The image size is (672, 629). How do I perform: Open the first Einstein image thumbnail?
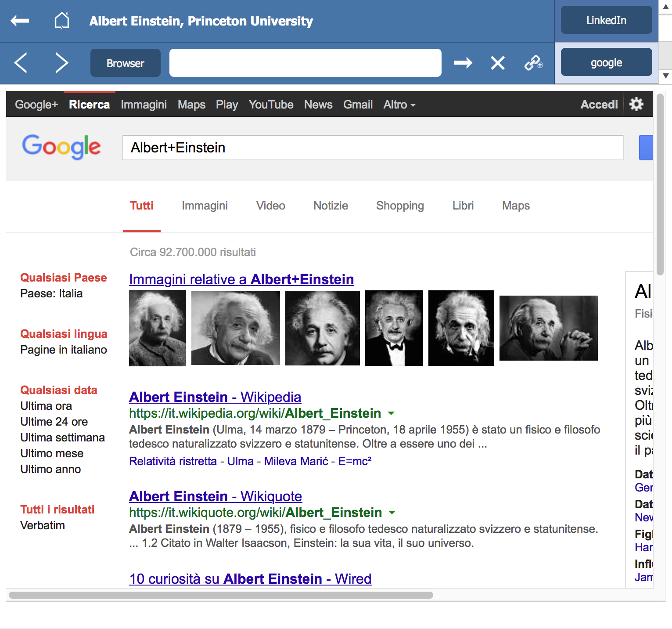coord(158,328)
